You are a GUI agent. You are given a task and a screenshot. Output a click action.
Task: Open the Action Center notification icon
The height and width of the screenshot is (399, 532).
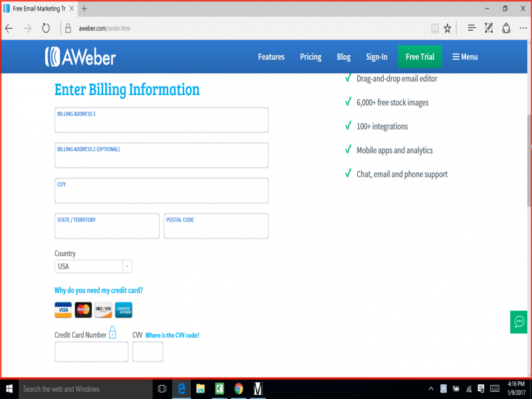(x=481, y=389)
